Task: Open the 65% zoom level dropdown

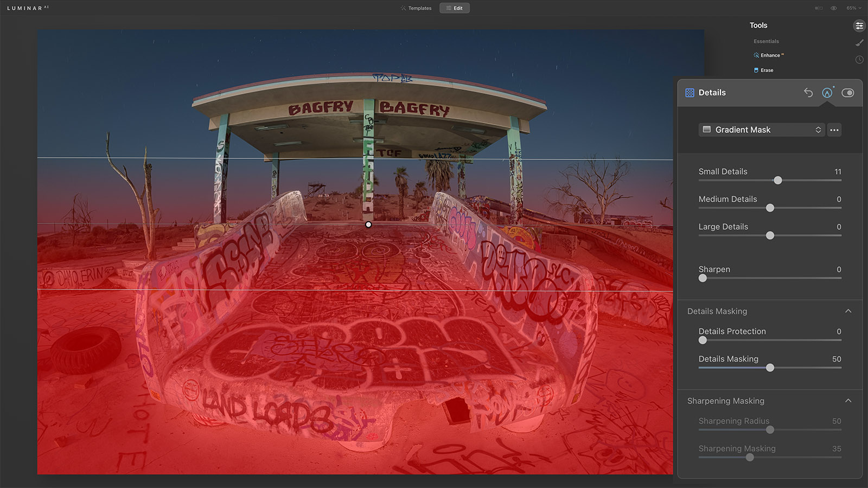Action: point(853,8)
